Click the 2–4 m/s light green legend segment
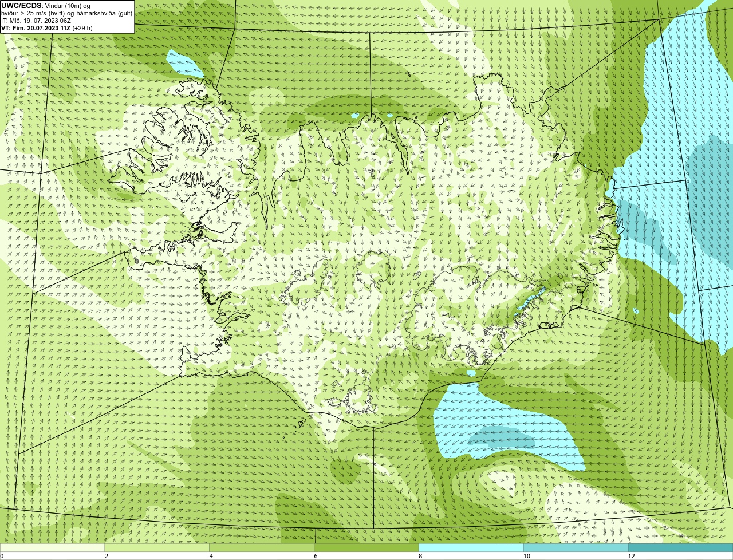 [157, 547]
